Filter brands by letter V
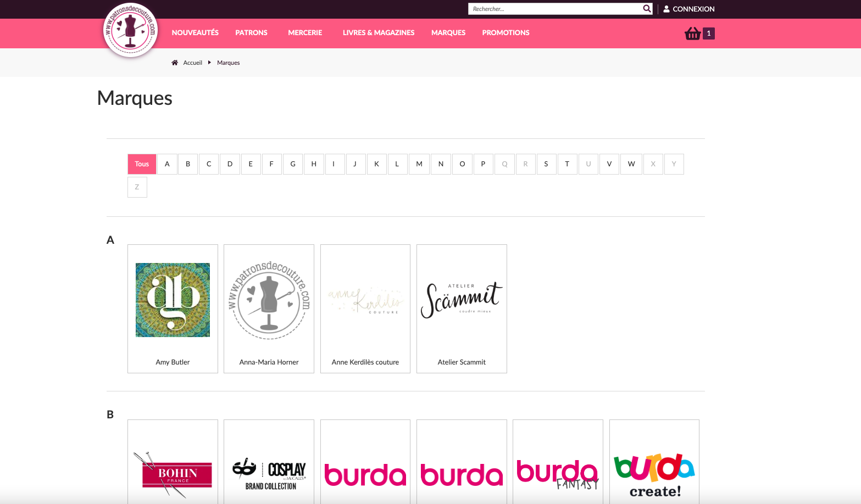Screen dimensions: 861x504 (609, 164)
